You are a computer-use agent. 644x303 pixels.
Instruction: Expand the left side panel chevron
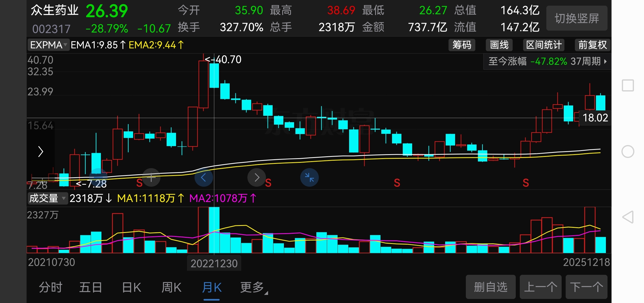coord(41,151)
